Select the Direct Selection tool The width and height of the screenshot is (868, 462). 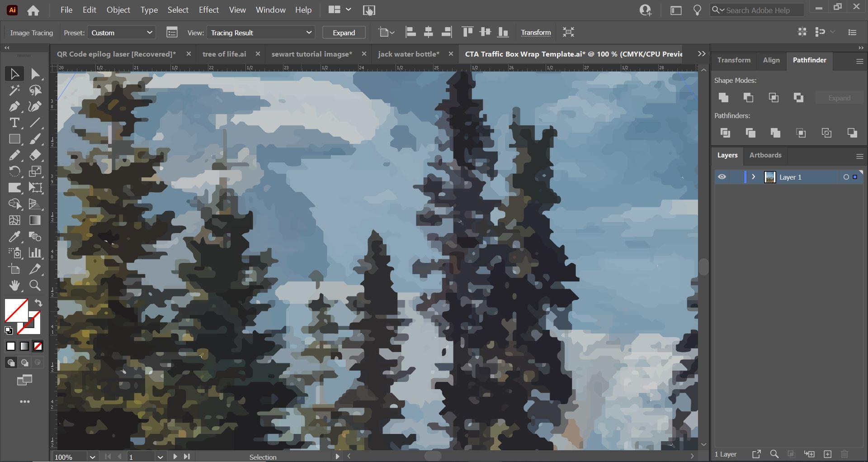point(35,74)
